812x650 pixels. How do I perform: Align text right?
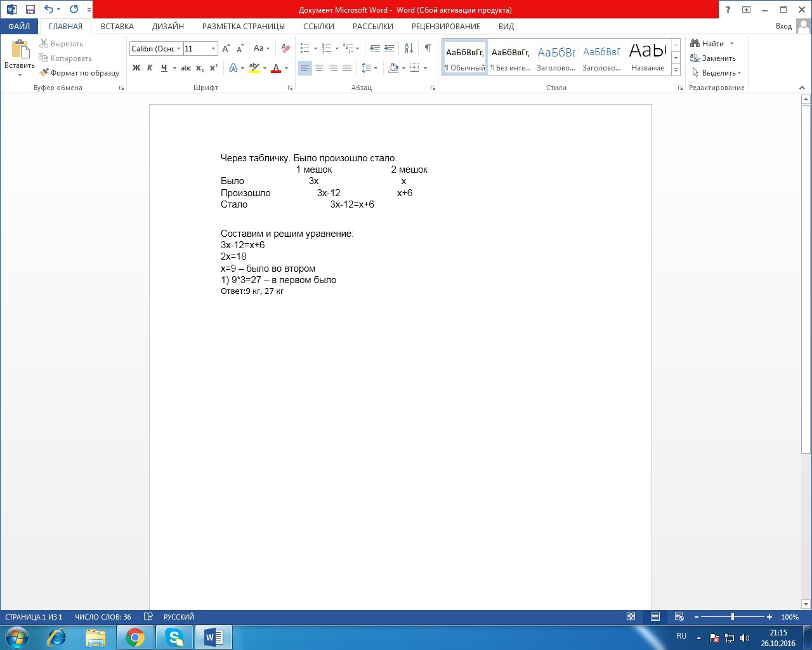click(x=333, y=68)
